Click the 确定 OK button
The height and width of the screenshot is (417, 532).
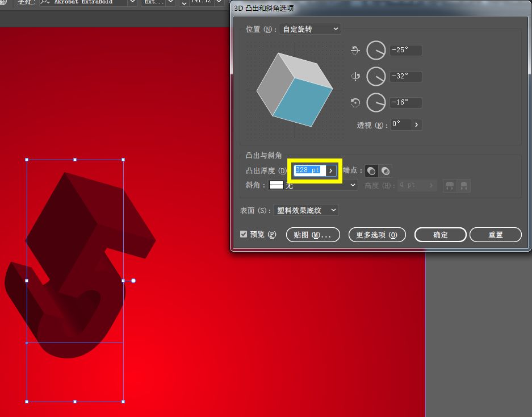[440, 235]
